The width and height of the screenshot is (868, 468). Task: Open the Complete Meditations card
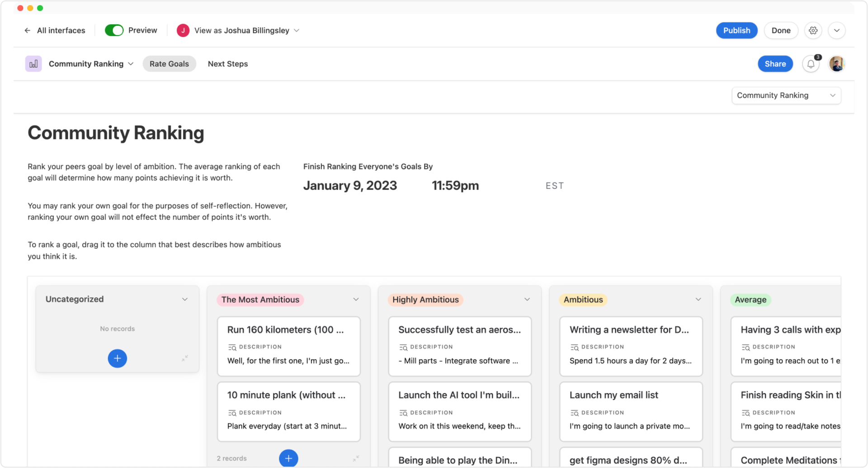pos(786,458)
